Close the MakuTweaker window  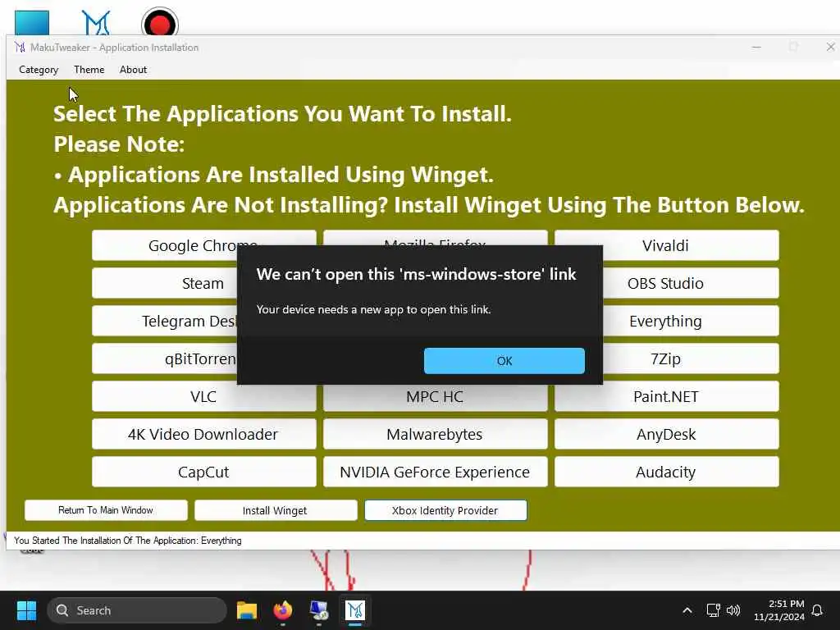click(830, 47)
